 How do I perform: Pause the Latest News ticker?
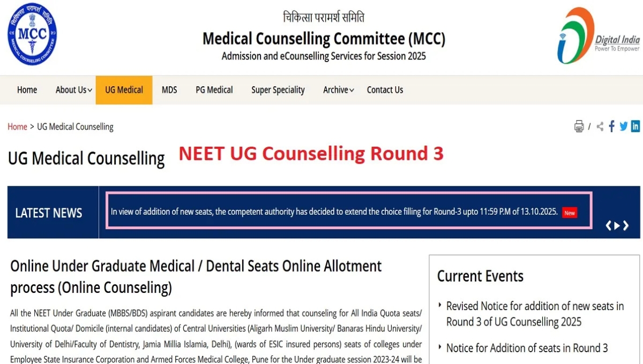click(617, 225)
